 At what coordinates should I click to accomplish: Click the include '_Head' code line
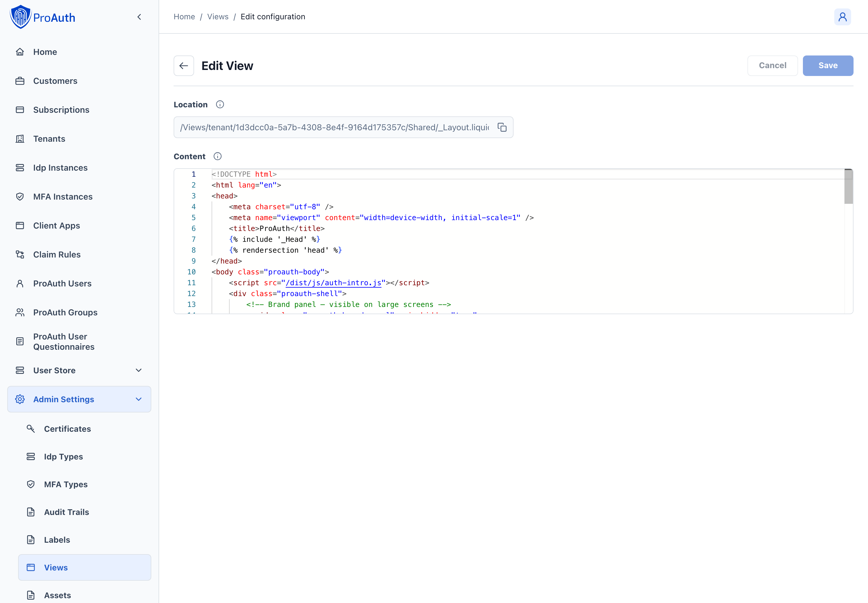click(x=275, y=239)
